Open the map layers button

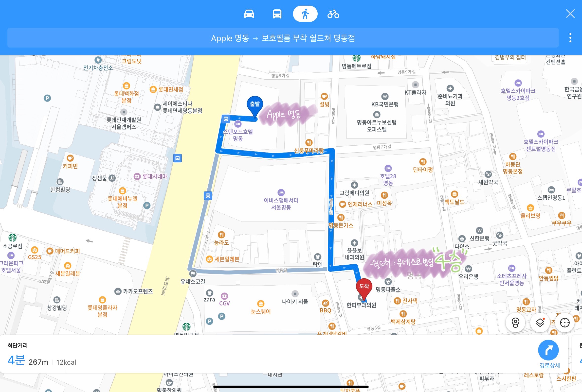(540, 323)
